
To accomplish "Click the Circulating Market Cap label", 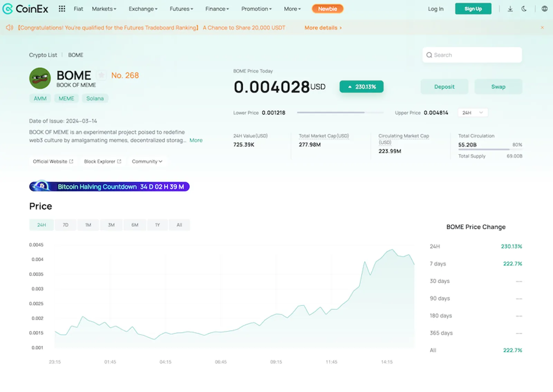I will click(404, 139).
